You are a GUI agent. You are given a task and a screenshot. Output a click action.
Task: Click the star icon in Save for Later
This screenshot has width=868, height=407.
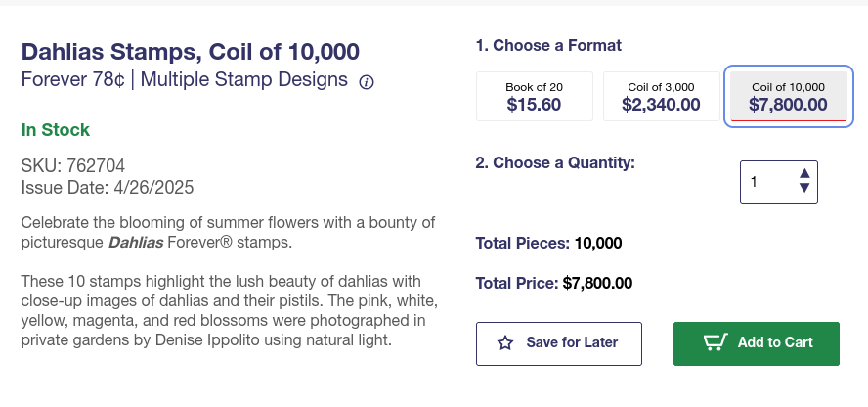[x=505, y=342]
